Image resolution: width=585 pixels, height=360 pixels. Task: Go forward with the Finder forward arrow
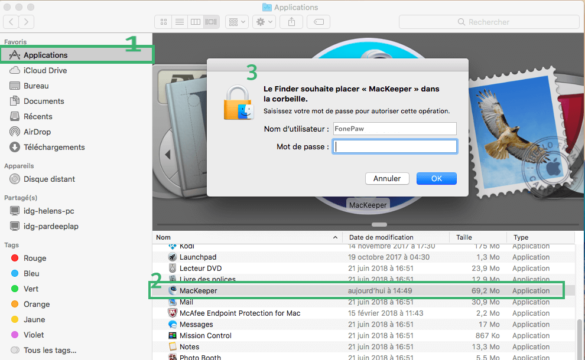(x=26, y=22)
